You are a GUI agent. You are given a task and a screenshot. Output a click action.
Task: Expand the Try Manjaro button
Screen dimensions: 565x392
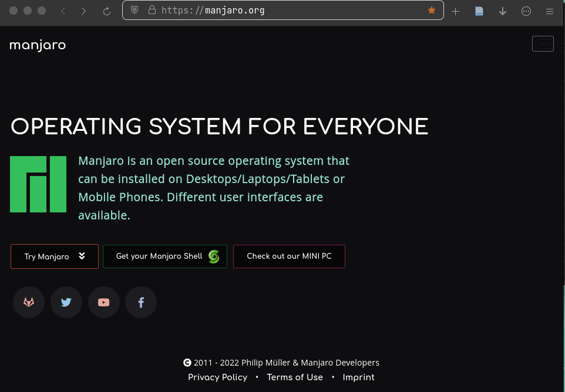(x=55, y=256)
